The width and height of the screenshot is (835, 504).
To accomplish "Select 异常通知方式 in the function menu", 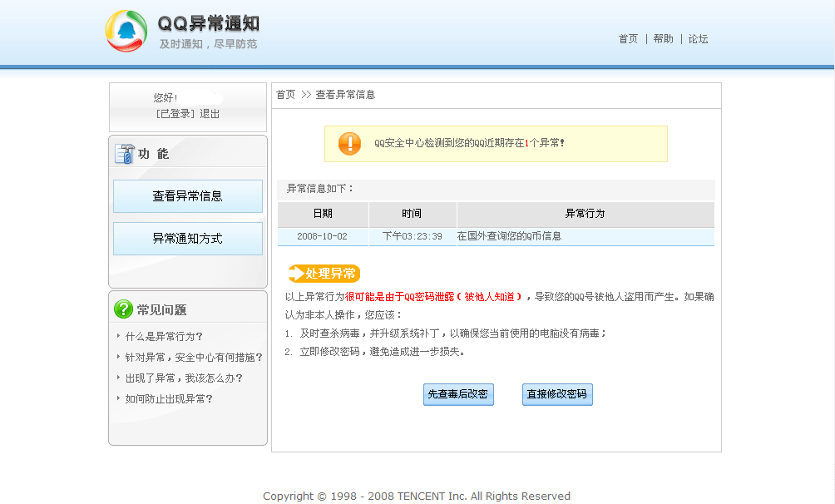I will click(187, 239).
